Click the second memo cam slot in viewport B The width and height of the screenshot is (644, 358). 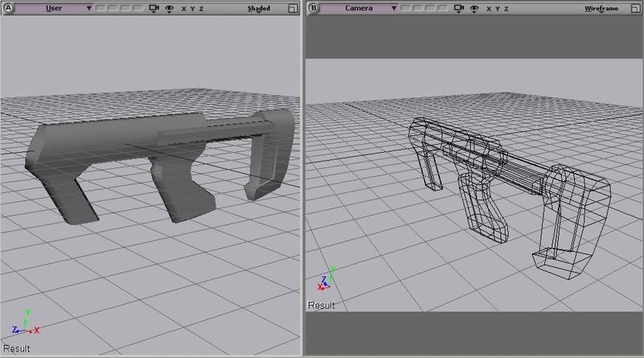click(418, 8)
